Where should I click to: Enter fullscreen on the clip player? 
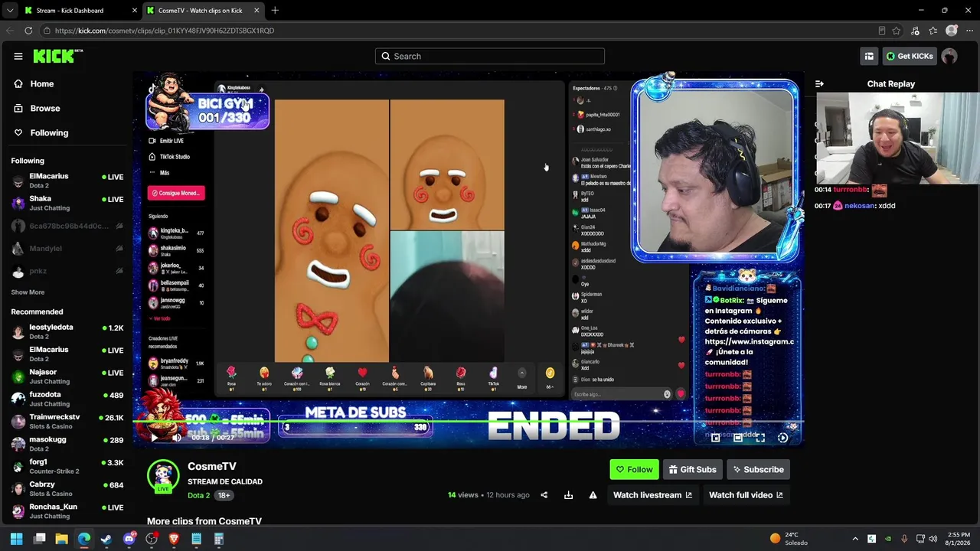760,438
